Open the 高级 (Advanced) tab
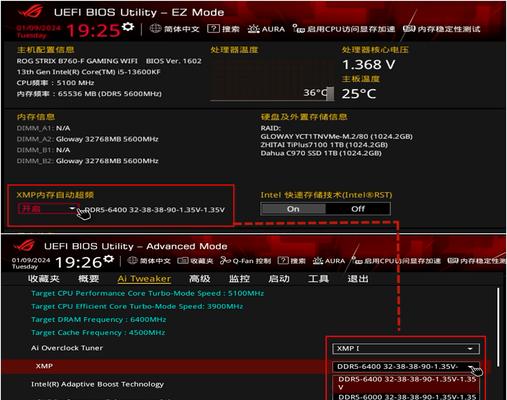This screenshot has width=507, height=400. [199, 279]
